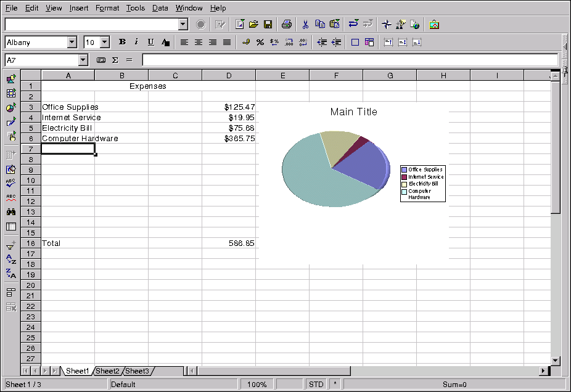This screenshot has height=392, width=571.
Task: Toggle Underline formatting
Action: 150,43
